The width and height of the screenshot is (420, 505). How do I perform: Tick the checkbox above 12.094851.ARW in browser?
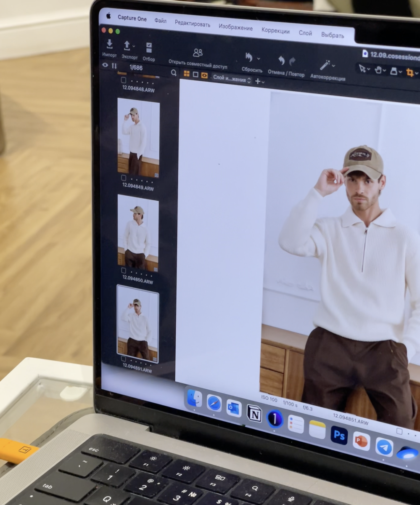123,359
